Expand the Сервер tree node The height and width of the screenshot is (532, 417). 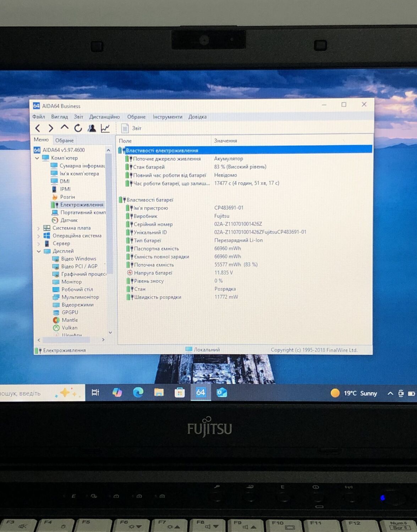[39, 244]
